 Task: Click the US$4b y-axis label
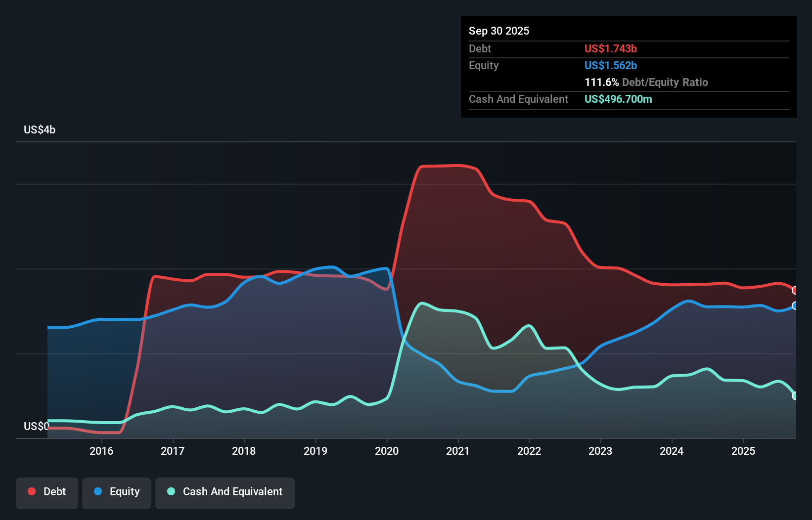point(40,130)
